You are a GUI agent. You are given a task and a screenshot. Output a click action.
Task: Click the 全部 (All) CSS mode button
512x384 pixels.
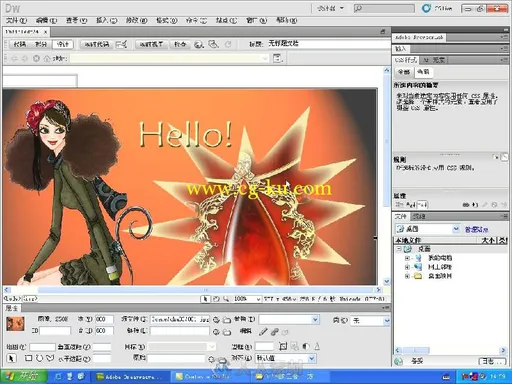click(404, 72)
